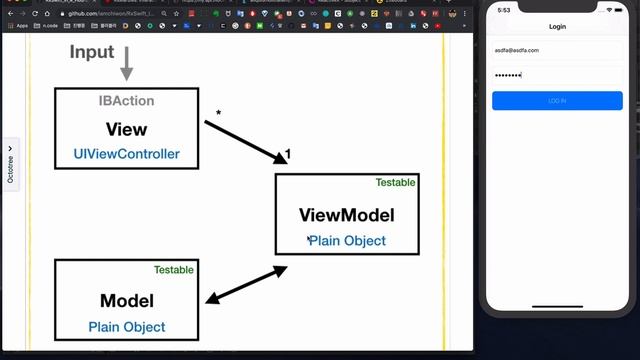The width and height of the screenshot is (640, 360).
Task: Click the ViewModel heading in the diagram
Action: click(347, 215)
